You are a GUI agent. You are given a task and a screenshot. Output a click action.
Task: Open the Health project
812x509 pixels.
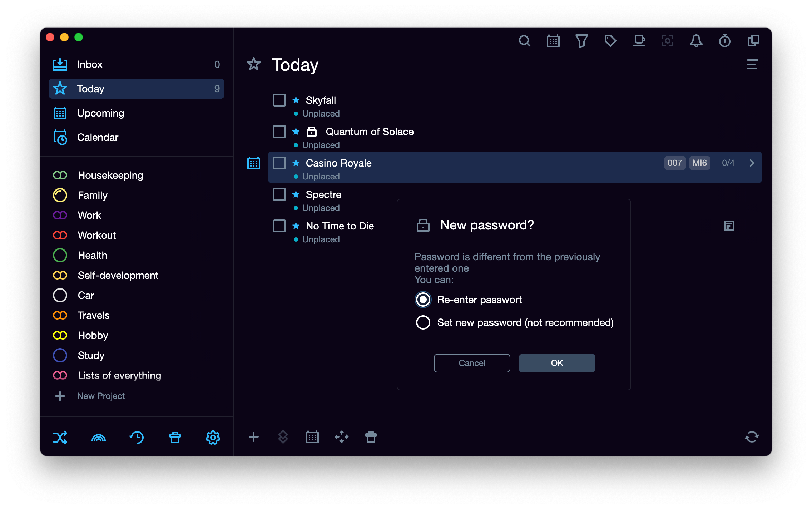point(137,255)
